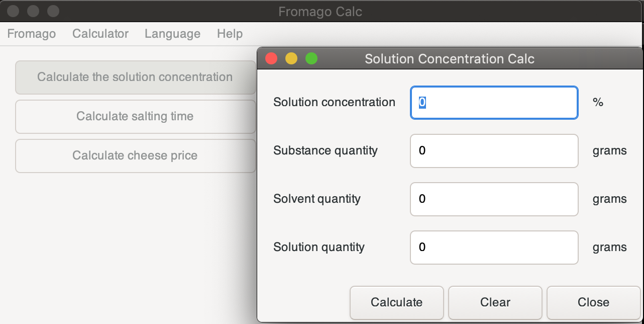Click into the Solution quantity field
The image size is (644, 324).
point(494,247)
